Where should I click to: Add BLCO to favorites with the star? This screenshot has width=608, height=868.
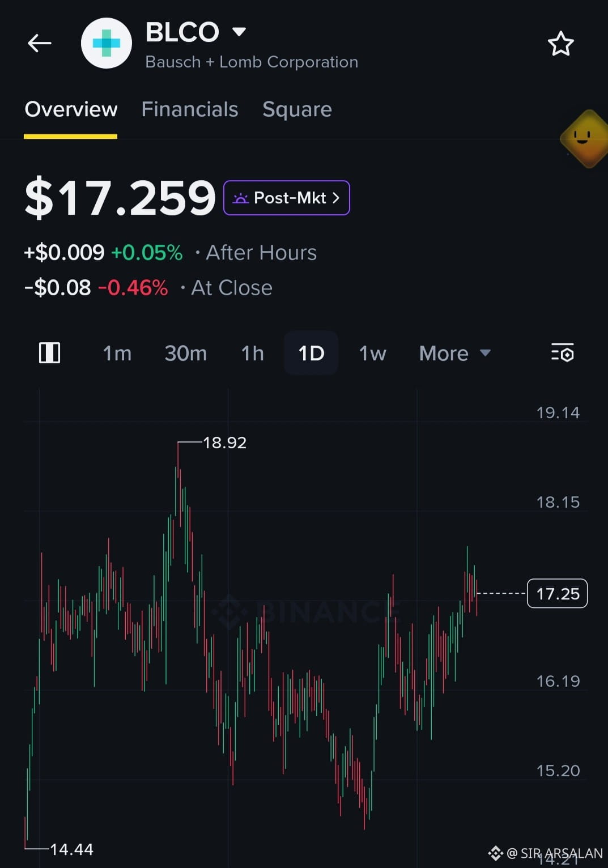560,44
